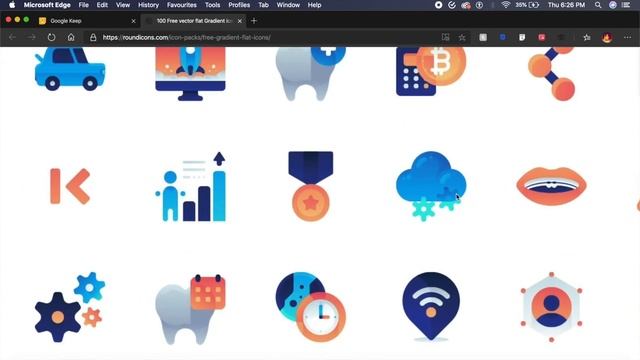
Task: Open the browser home page
Action: click(71, 37)
